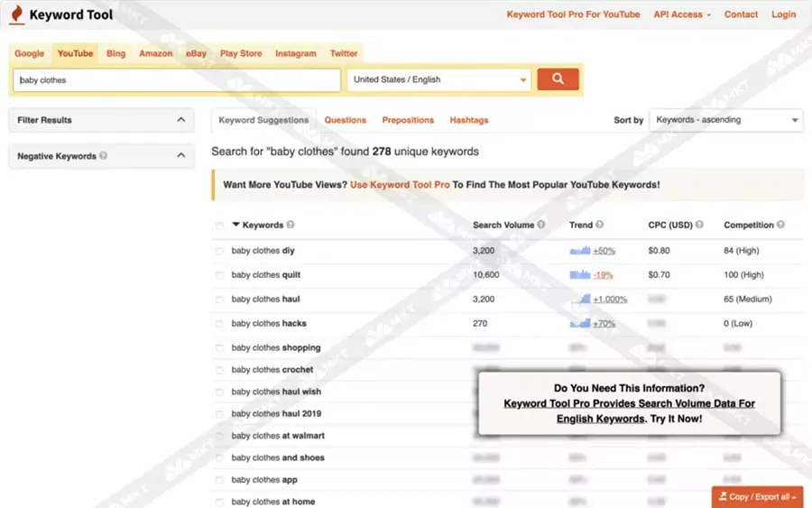The width and height of the screenshot is (812, 508).
Task: Open the API Access menu
Action: (x=681, y=14)
